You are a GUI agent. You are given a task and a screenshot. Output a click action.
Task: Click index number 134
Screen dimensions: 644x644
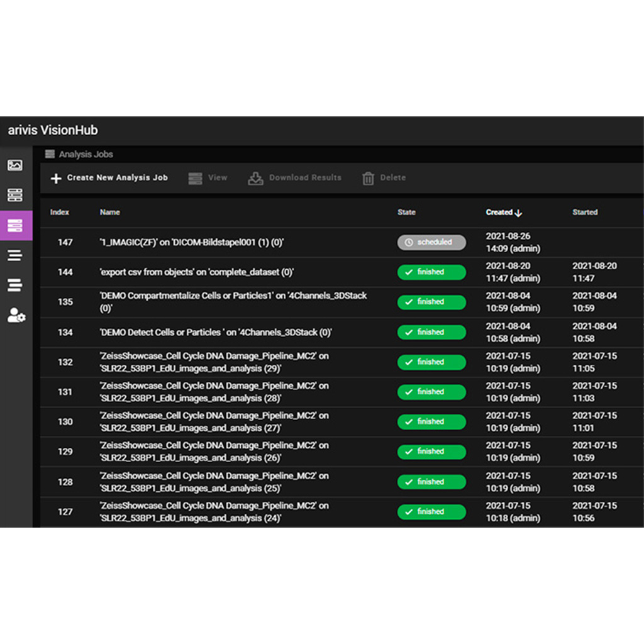pyautogui.click(x=65, y=332)
